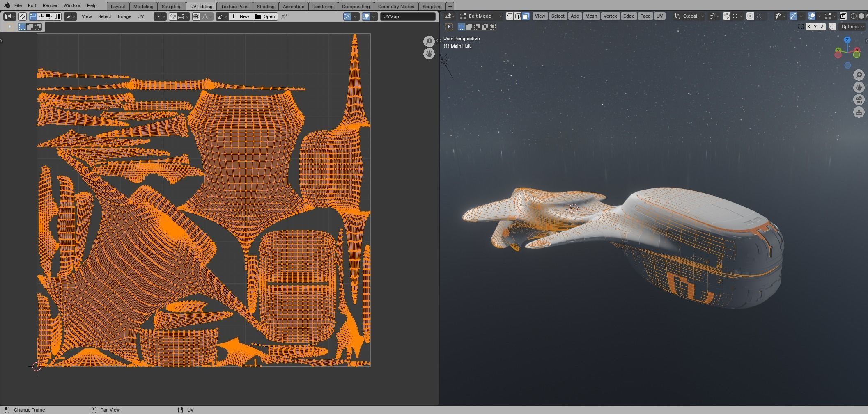Click New image button

(240, 16)
